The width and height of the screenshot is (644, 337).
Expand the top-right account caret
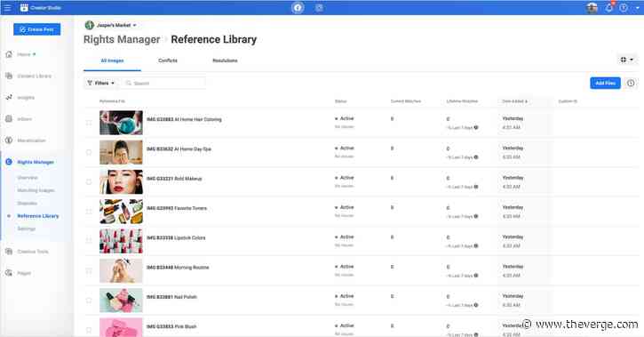tap(638, 8)
